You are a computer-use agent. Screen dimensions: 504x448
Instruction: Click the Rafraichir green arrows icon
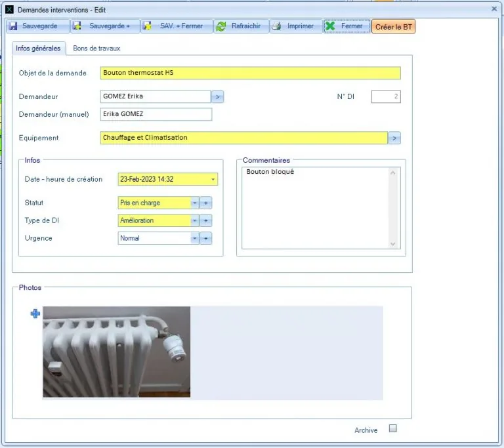[220, 26]
